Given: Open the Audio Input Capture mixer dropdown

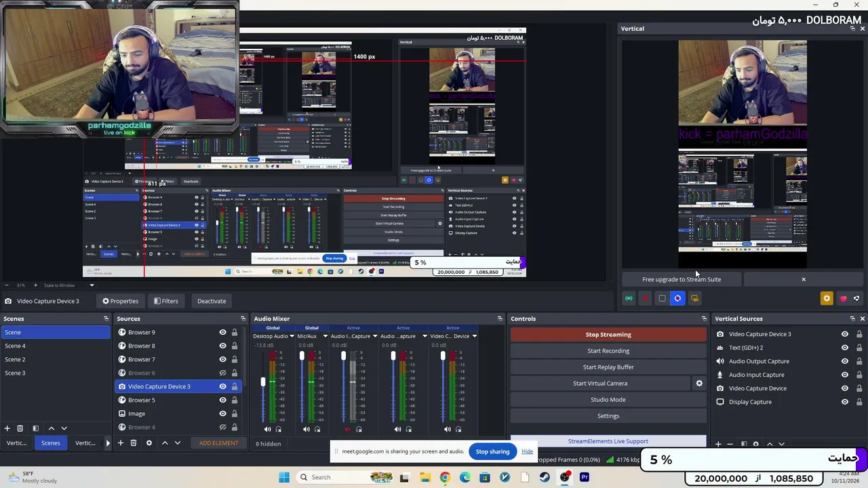Looking at the screenshot, I should click(x=375, y=336).
